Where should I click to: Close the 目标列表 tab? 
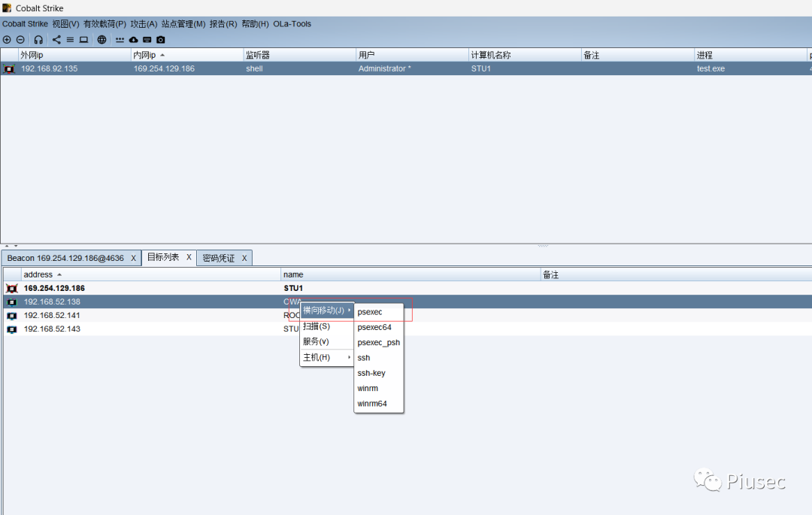point(189,257)
